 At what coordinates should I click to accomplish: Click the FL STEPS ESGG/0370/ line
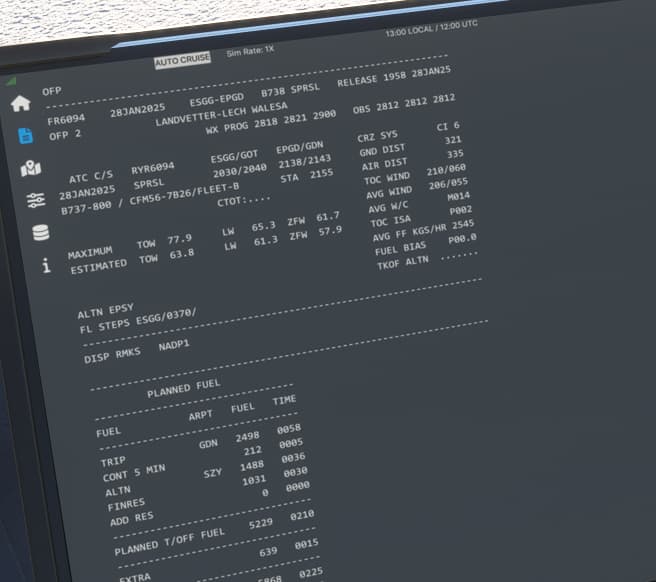(138, 321)
